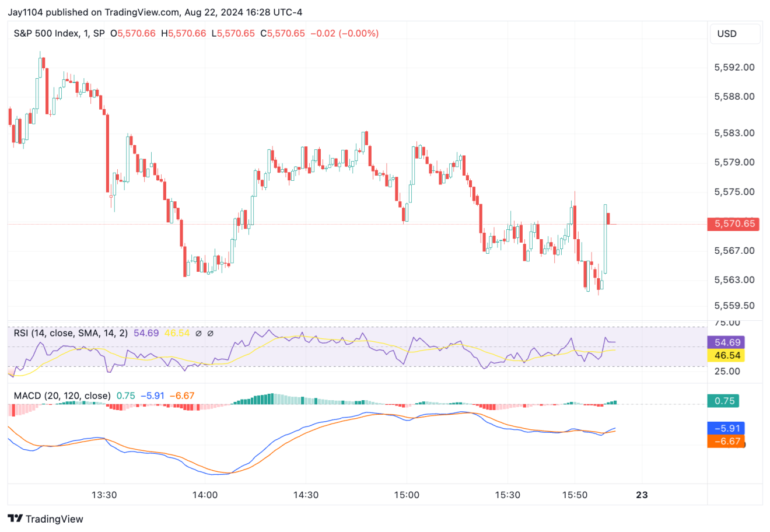Click the MACD (20, 120, close) legend
Screen dimensions: 770x532
[x=62, y=395]
